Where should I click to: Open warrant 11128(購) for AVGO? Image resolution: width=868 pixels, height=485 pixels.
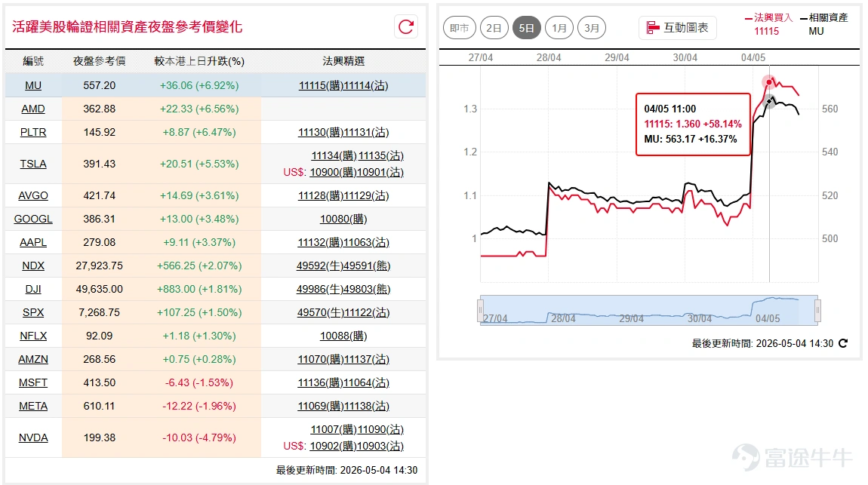point(321,195)
